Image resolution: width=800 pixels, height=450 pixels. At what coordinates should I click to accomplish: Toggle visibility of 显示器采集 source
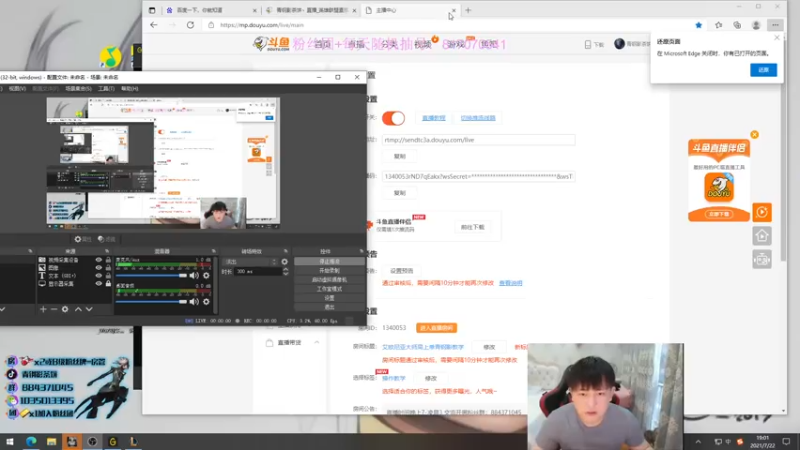point(98,283)
